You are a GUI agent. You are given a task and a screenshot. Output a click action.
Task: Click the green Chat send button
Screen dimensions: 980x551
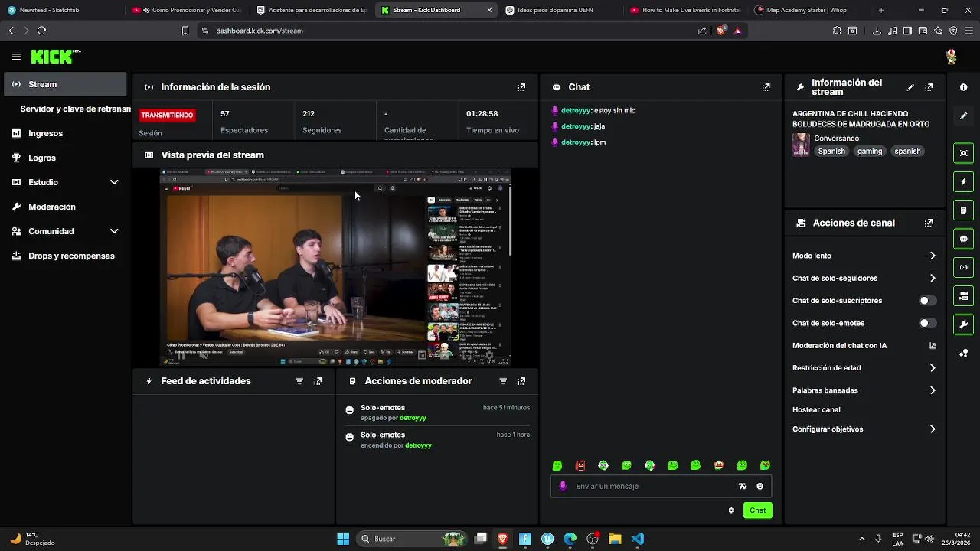[x=757, y=510]
